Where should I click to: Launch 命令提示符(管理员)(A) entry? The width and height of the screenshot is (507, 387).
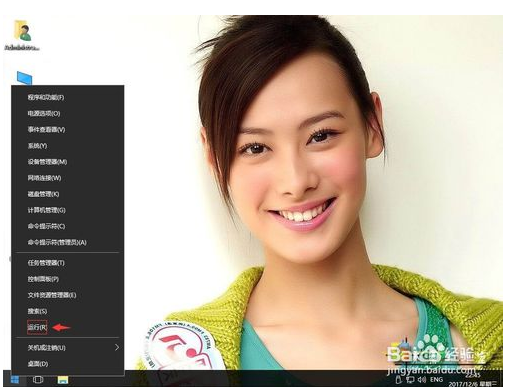(x=68, y=242)
